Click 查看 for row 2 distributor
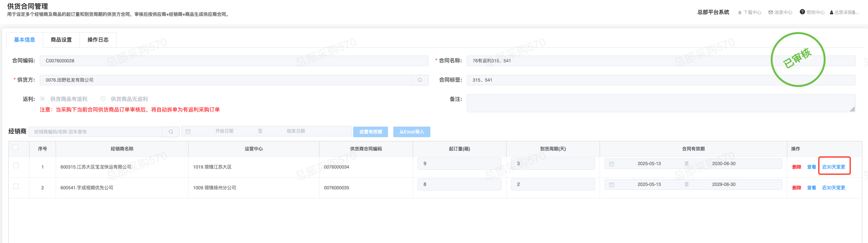The height and width of the screenshot is (243, 868). [812, 188]
